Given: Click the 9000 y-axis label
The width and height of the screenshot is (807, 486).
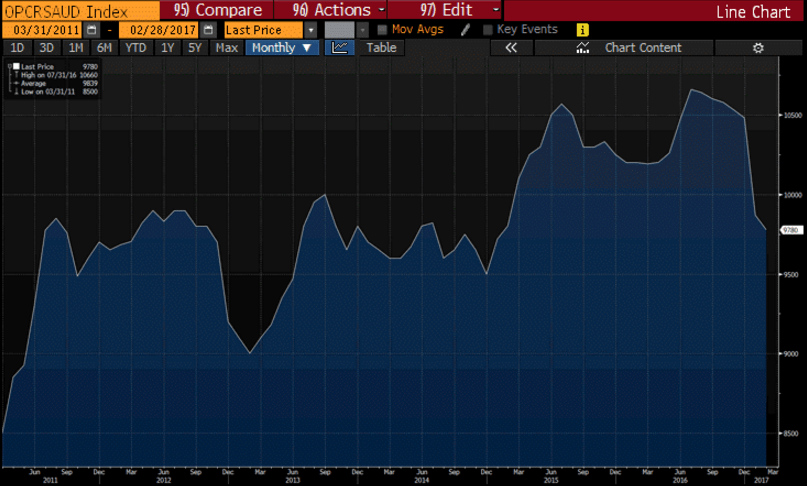Looking at the screenshot, I should 791,354.
